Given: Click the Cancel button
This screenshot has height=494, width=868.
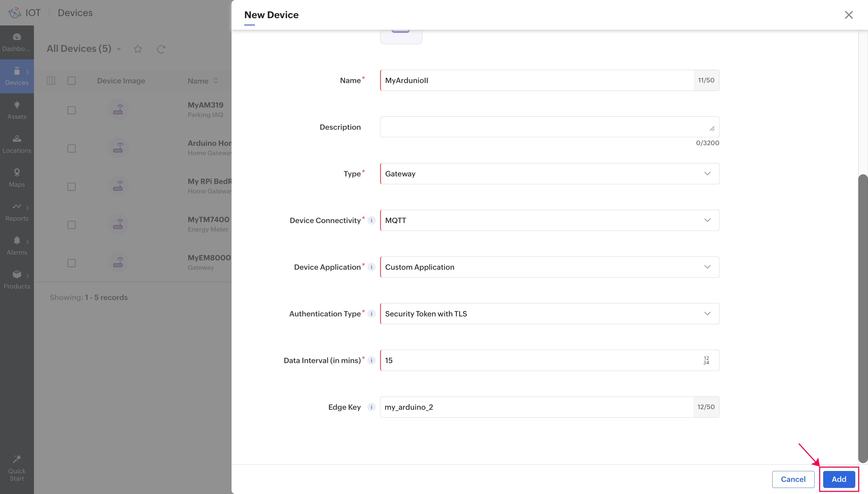Looking at the screenshot, I should 793,479.
